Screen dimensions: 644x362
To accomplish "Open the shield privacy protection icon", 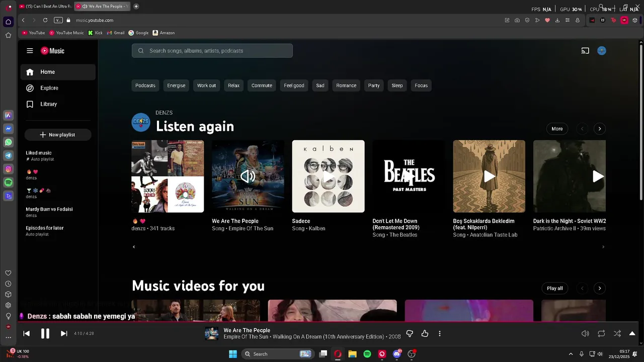I will (527, 20).
